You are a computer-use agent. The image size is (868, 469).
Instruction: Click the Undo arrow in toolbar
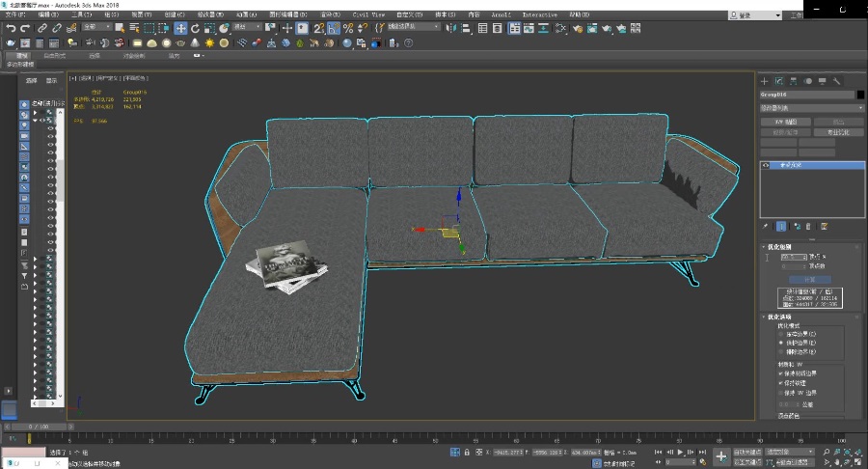point(11,28)
